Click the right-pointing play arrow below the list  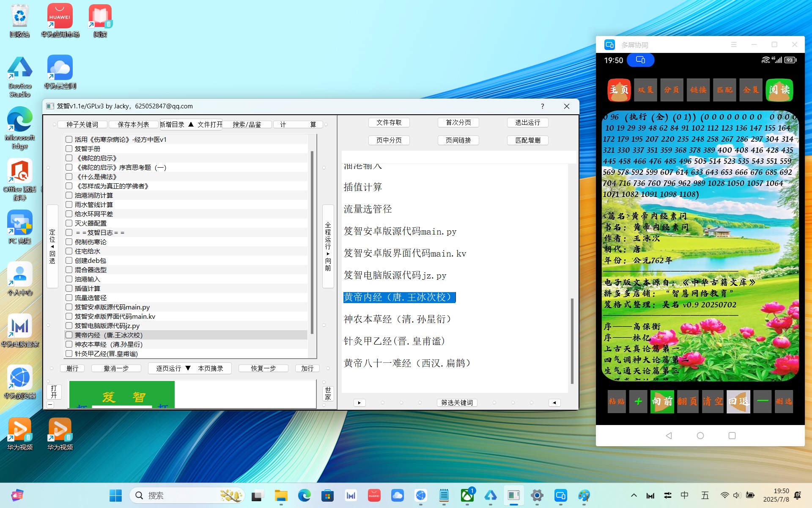pos(359,403)
